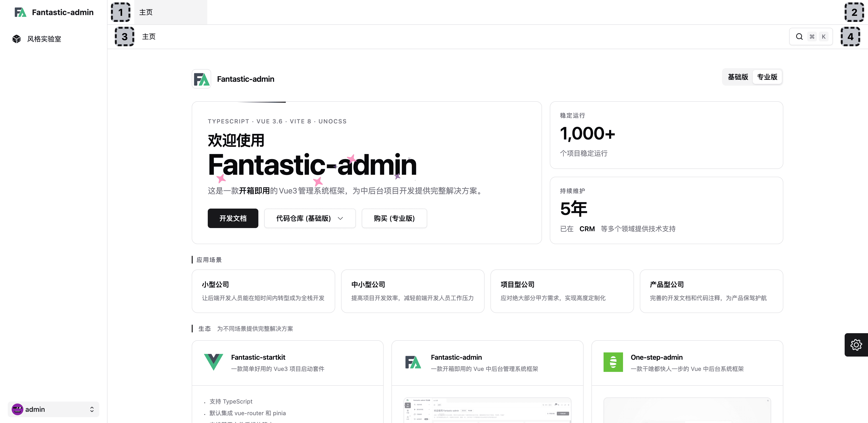The height and width of the screenshot is (423, 868).
Task: Click the 持续维护 card label
Action: pyautogui.click(x=572, y=191)
